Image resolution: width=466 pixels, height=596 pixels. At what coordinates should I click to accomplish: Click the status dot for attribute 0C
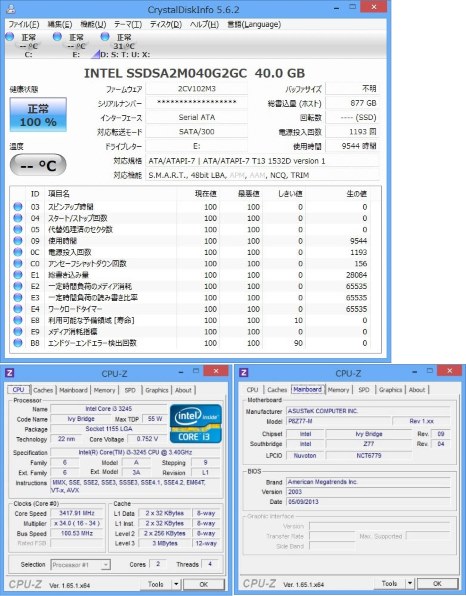coord(17,252)
